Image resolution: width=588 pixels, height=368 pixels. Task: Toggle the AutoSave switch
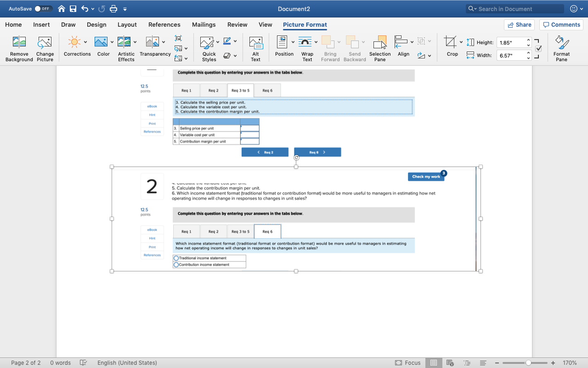point(43,9)
